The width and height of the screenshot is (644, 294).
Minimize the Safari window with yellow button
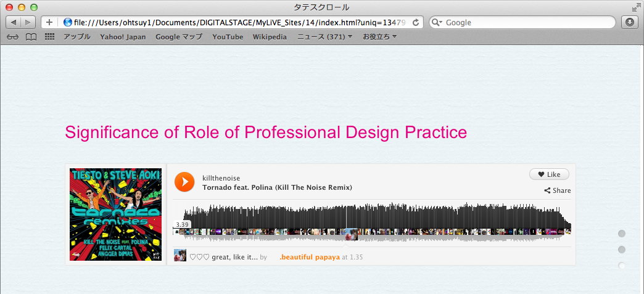click(22, 7)
